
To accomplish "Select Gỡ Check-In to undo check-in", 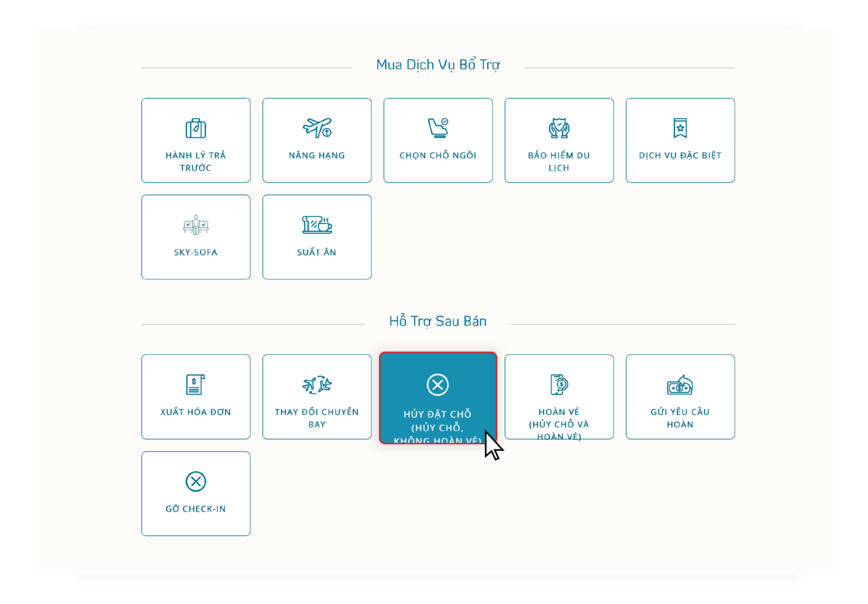I will (x=196, y=493).
